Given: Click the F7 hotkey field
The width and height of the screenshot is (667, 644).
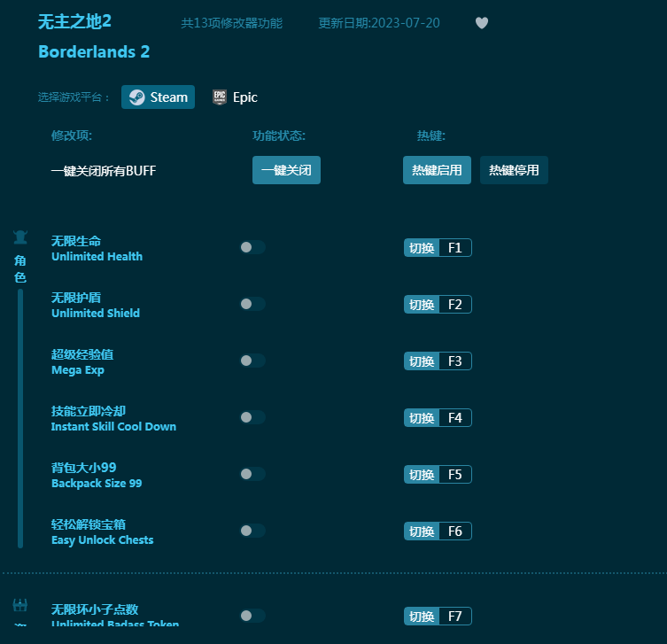Looking at the screenshot, I should pyautogui.click(x=455, y=616).
